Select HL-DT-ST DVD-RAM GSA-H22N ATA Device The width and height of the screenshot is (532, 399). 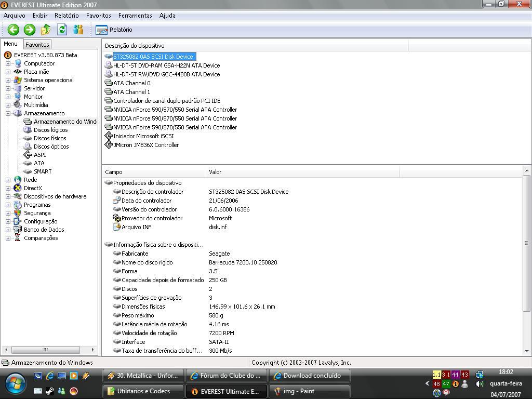point(166,65)
